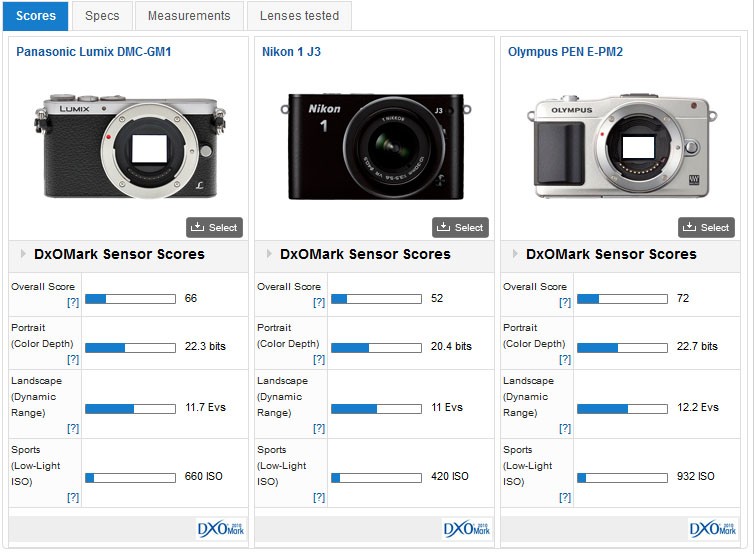This screenshot has height=554, width=754.
Task: Open help for Olympus Overall Score
Action: 565,302
